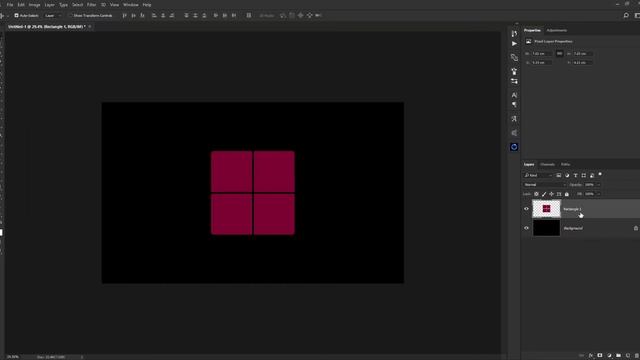
Task: Switch to the Channels tab
Action: [x=547, y=164]
